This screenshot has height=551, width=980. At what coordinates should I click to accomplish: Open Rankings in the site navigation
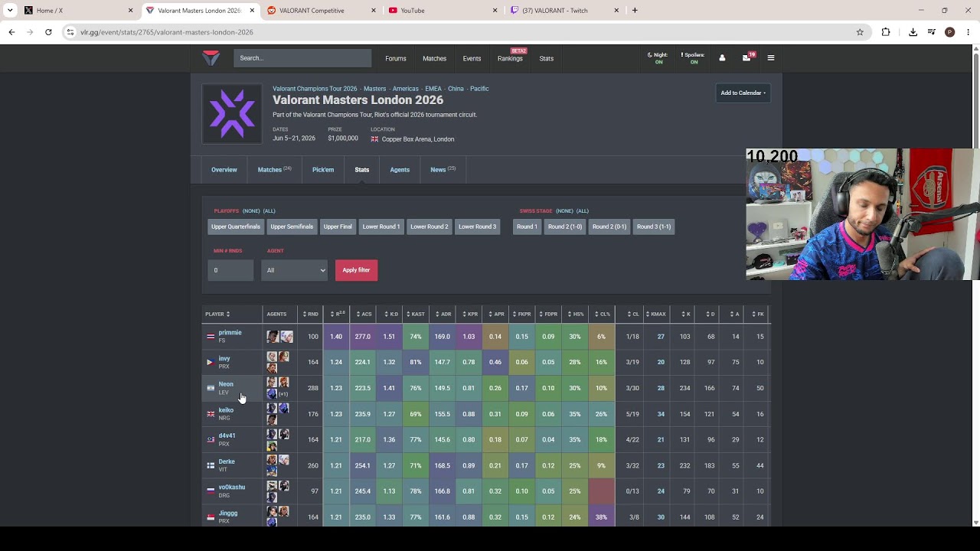click(510, 58)
